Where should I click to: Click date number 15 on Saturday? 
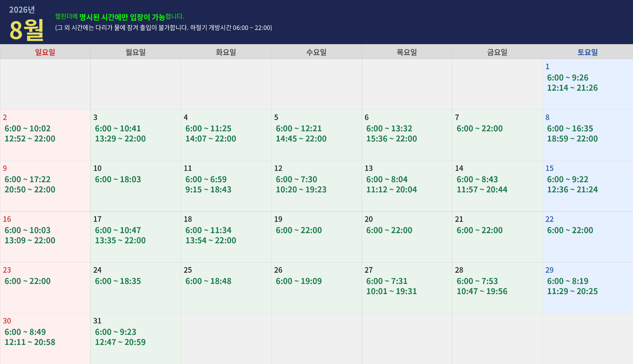coord(549,168)
